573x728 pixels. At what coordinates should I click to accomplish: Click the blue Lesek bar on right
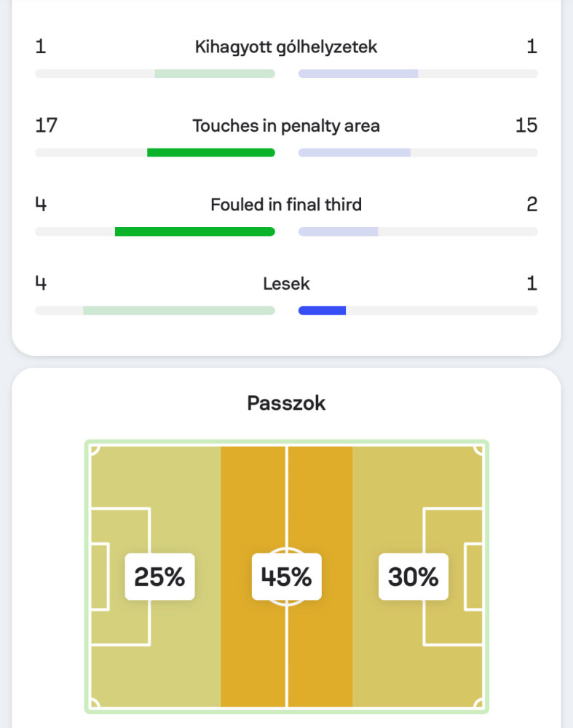(322, 311)
